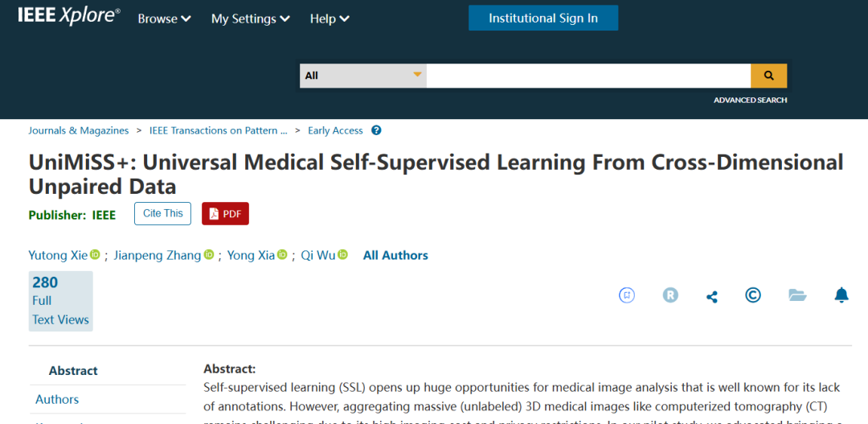Click the magnifier search button
This screenshot has width=868, height=424.
tap(768, 76)
